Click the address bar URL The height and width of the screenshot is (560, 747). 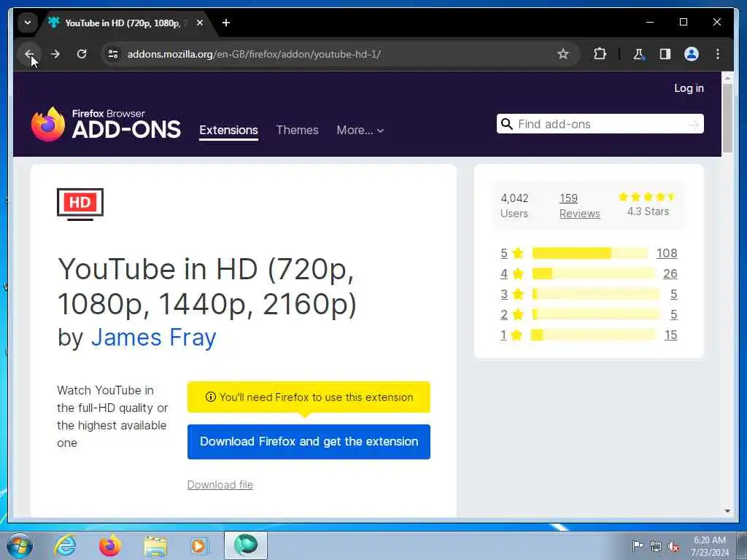(254, 54)
